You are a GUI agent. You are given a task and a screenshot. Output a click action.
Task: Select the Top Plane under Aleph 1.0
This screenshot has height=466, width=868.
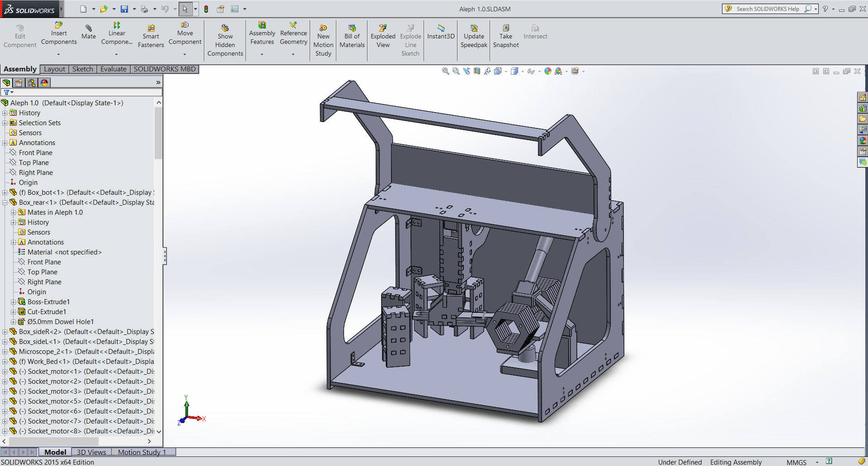(x=29, y=163)
